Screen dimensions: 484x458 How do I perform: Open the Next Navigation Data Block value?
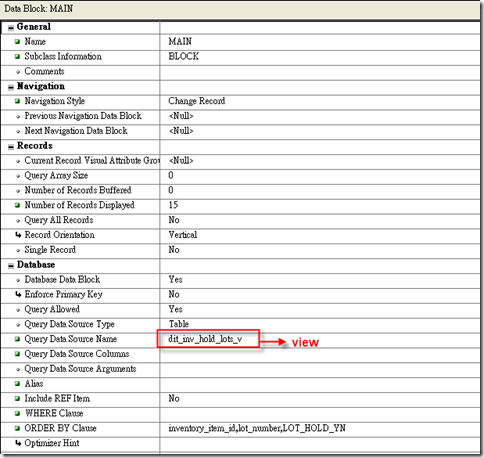(320, 131)
